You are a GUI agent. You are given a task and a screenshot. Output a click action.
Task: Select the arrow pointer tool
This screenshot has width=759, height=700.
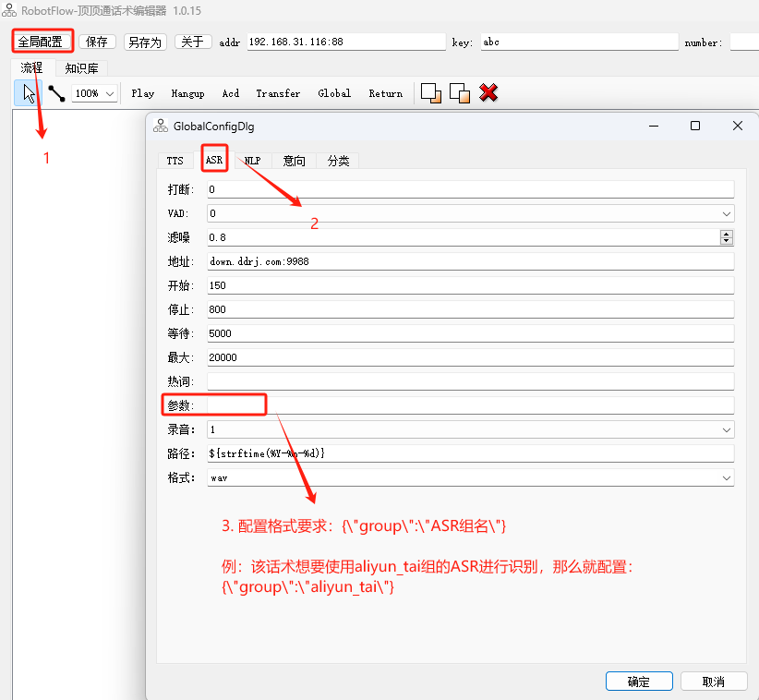click(28, 93)
